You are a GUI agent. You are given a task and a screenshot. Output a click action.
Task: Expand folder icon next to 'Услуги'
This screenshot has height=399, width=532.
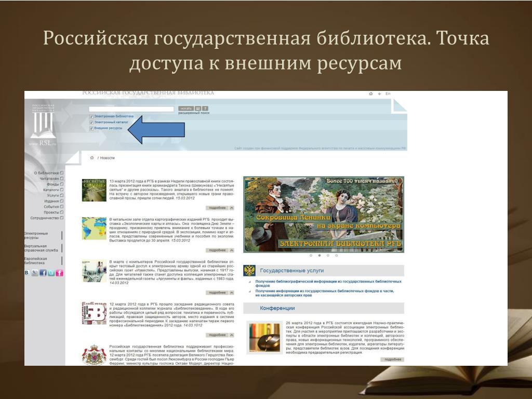(x=62, y=195)
